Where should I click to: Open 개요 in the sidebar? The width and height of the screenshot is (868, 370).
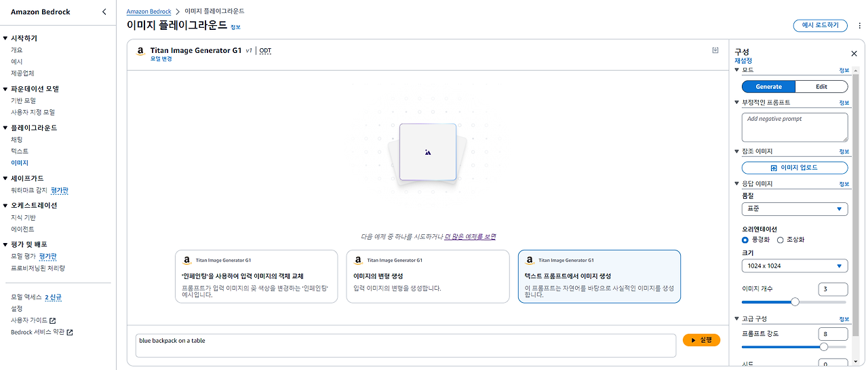pyautogui.click(x=17, y=50)
